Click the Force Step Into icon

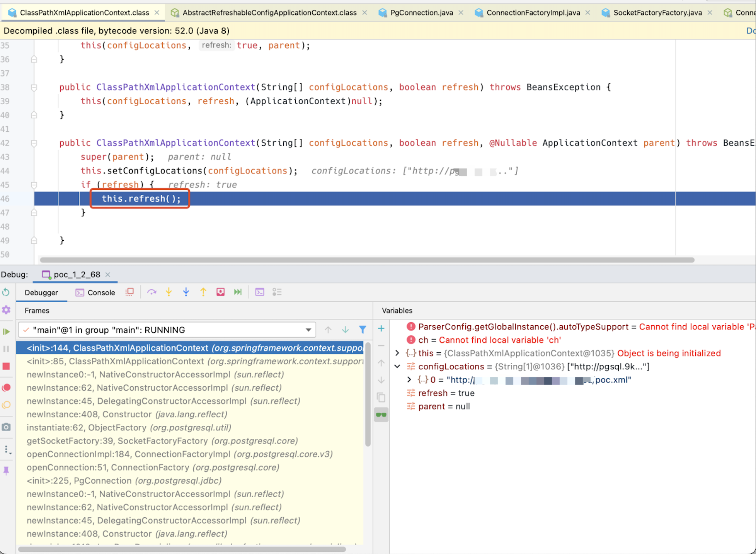(x=186, y=292)
